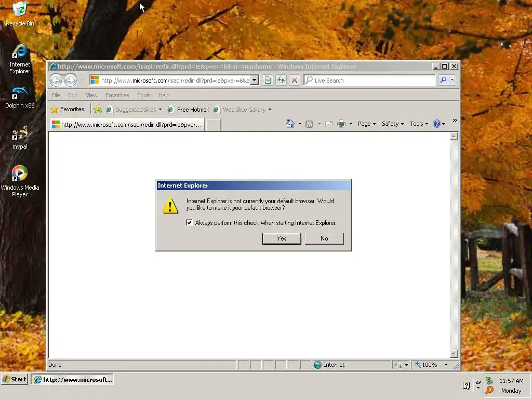Expand the Web Slice Gallery dropdown

270,109
